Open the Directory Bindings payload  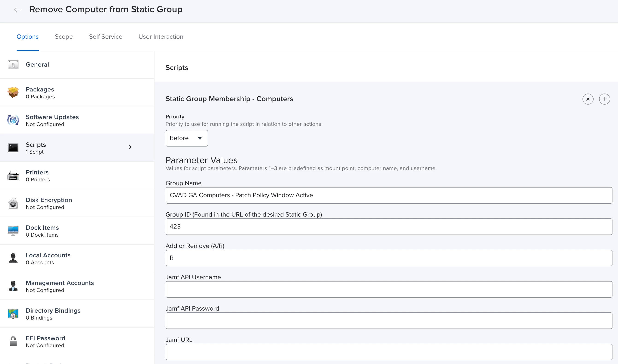coord(77,314)
